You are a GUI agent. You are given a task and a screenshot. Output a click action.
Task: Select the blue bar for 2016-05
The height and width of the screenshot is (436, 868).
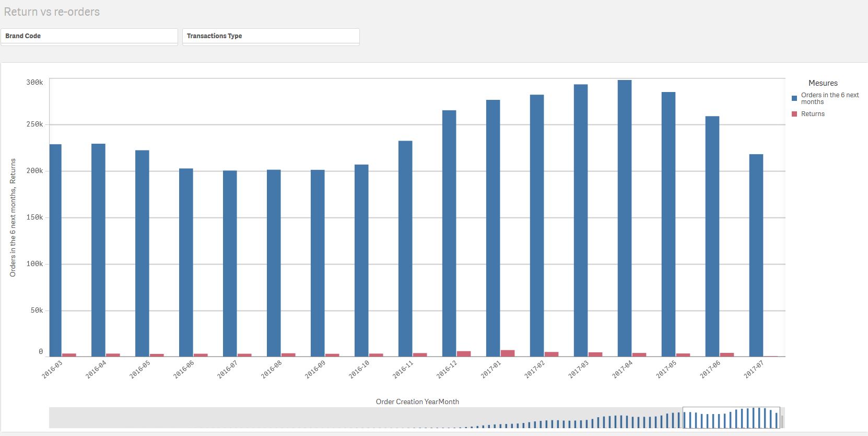[142, 254]
